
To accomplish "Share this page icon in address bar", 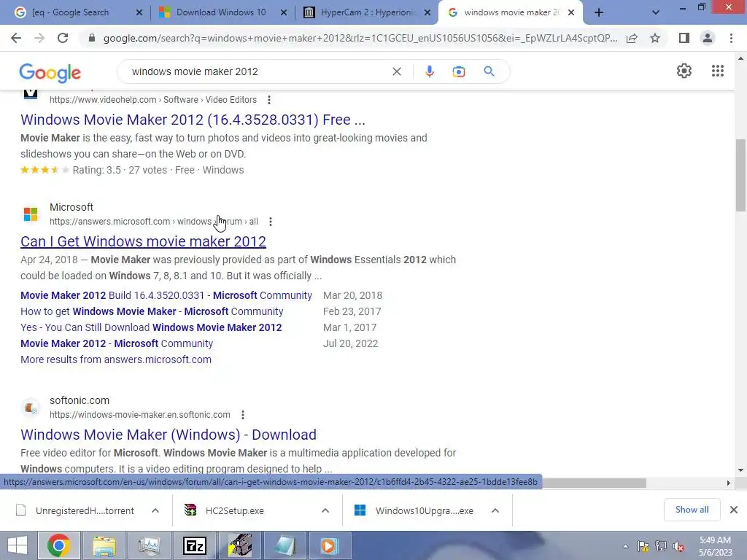I will 632,38.
